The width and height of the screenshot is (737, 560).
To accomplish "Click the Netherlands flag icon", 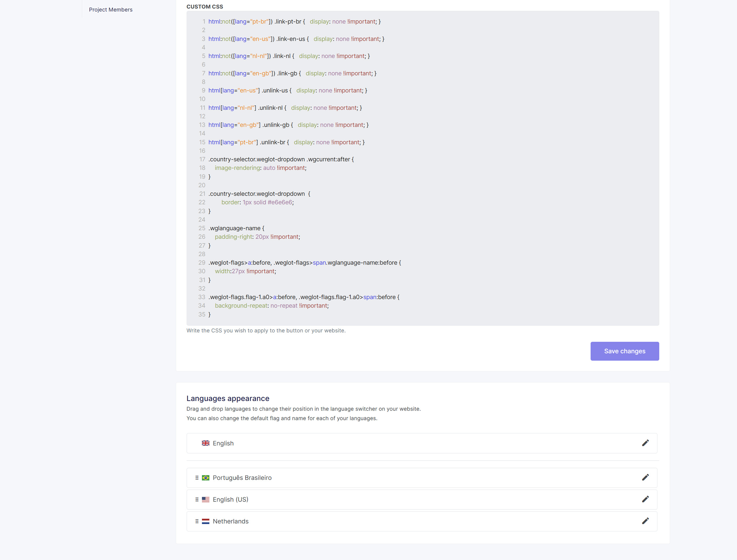I will (x=205, y=521).
